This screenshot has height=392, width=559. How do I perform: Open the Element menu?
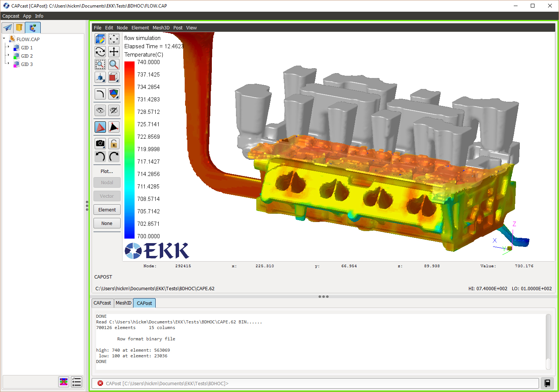(140, 28)
